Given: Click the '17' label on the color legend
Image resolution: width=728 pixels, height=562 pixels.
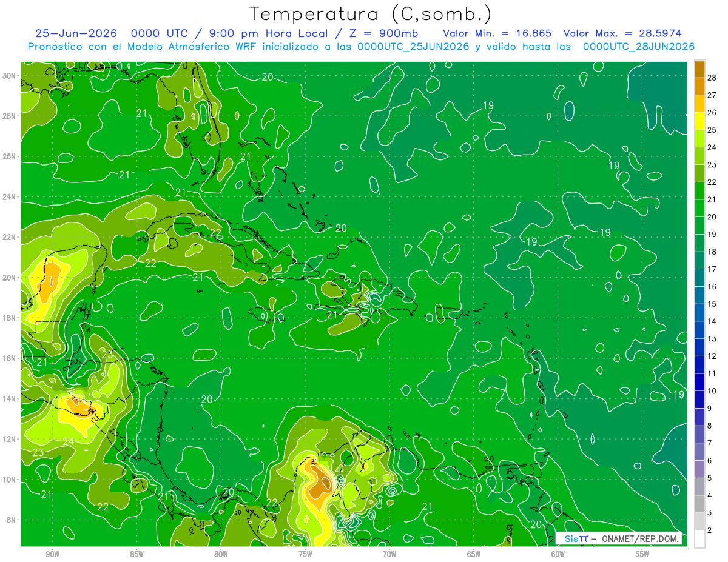Looking at the screenshot, I should [x=712, y=269].
